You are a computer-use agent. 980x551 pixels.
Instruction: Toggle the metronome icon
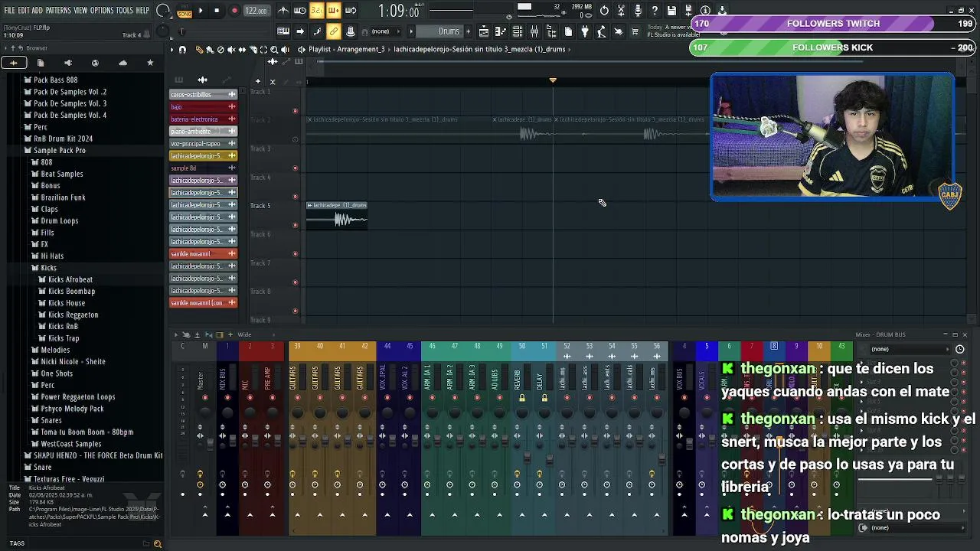[x=283, y=11]
